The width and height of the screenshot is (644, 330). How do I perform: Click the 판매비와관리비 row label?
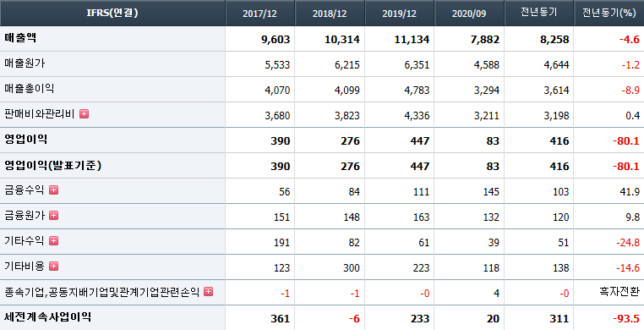[40, 114]
